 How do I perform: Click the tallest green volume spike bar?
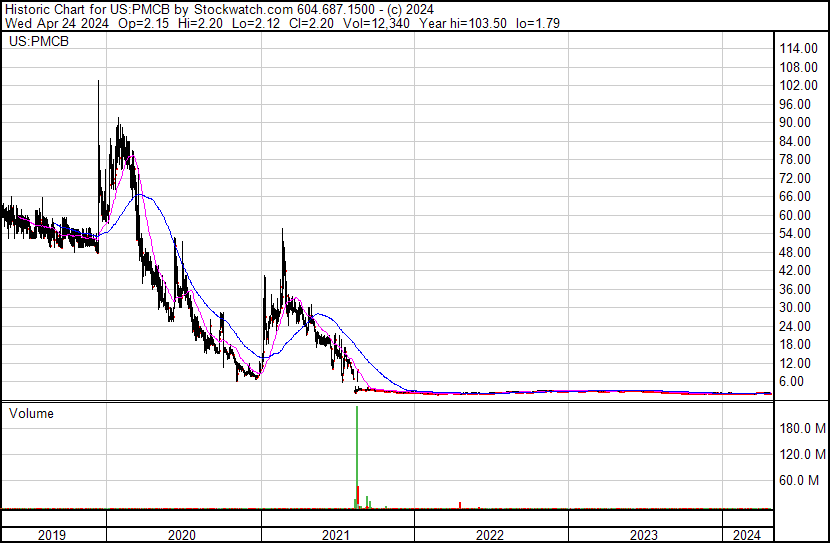pyautogui.click(x=357, y=450)
